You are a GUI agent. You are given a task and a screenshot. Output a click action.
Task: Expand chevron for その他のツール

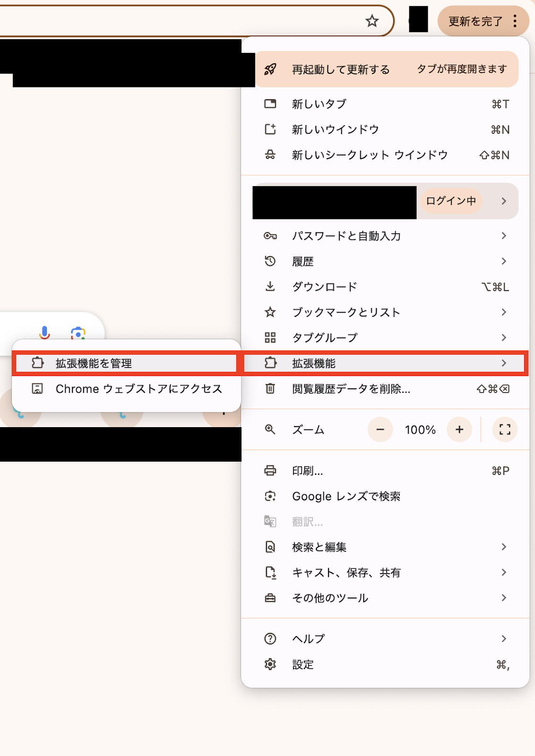pyautogui.click(x=504, y=598)
